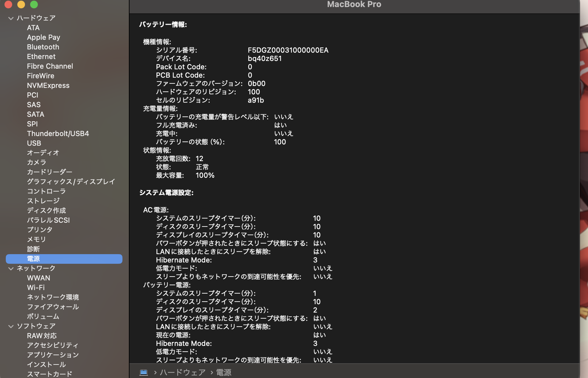The width and height of the screenshot is (588, 378).
Task: Select Bluetooth in the sidebar
Action: [x=43, y=47]
